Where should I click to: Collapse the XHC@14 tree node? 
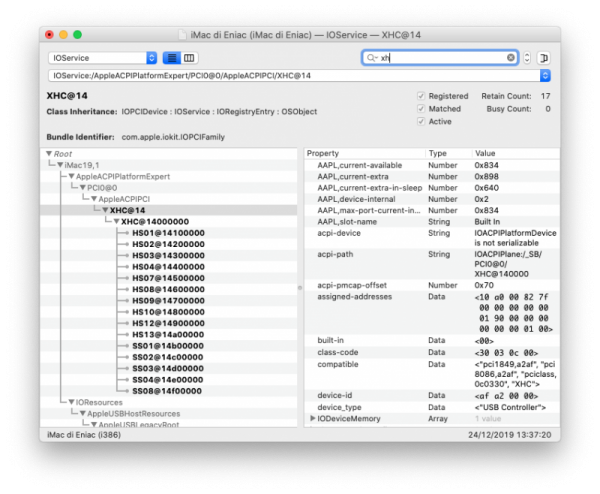(103, 210)
